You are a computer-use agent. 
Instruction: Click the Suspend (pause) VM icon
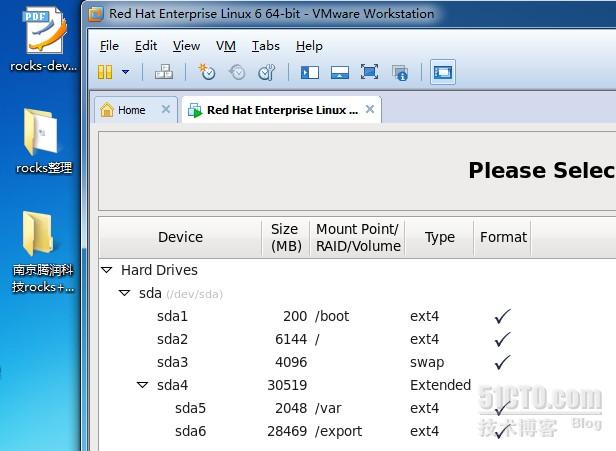(105, 72)
